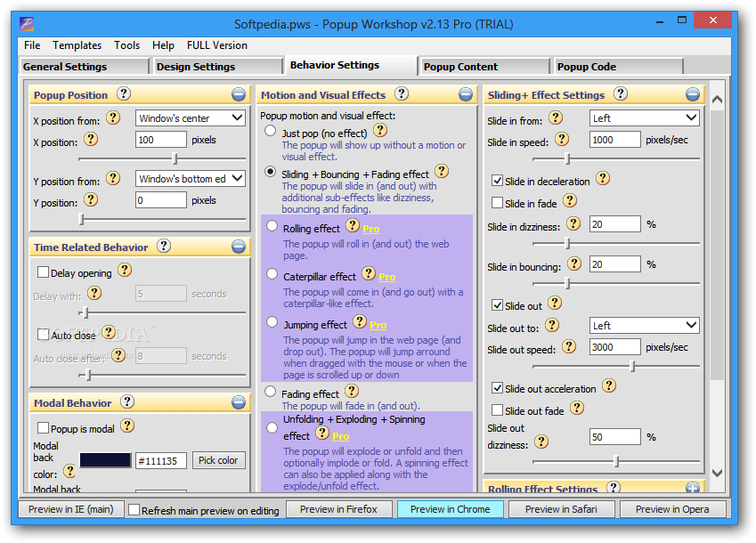Open the Tools menu

[x=126, y=45]
